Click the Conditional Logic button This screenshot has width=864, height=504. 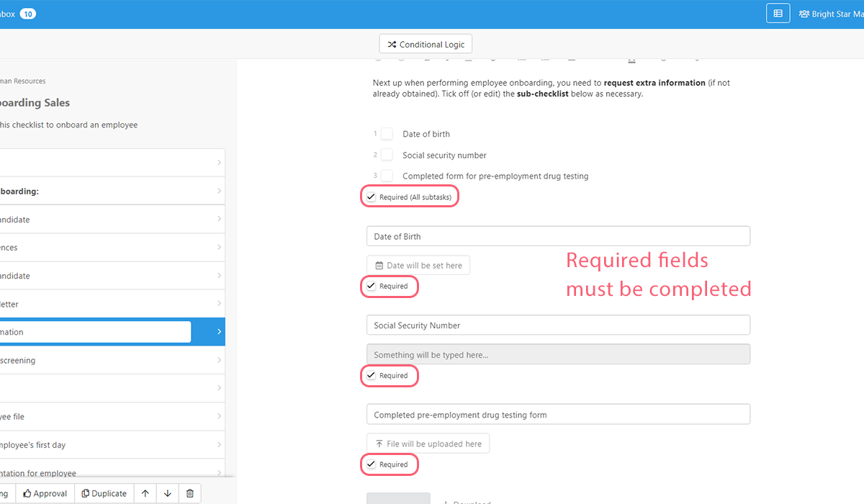click(426, 44)
